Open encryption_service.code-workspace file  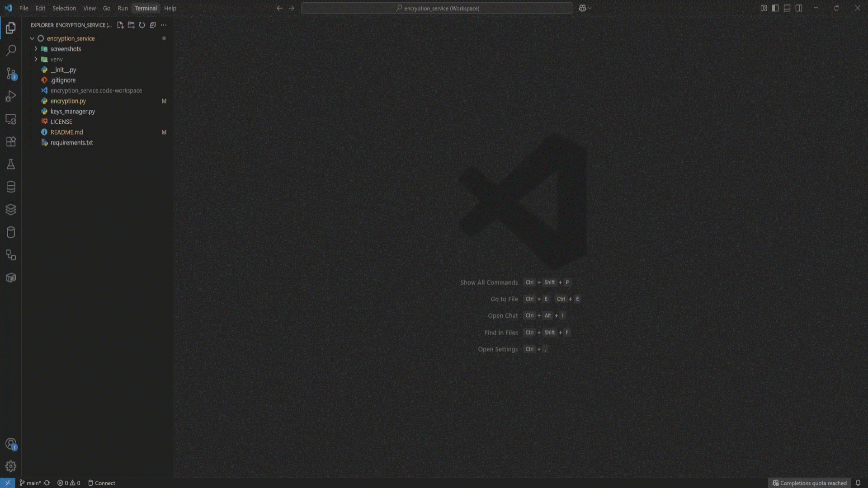tap(96, 90)
